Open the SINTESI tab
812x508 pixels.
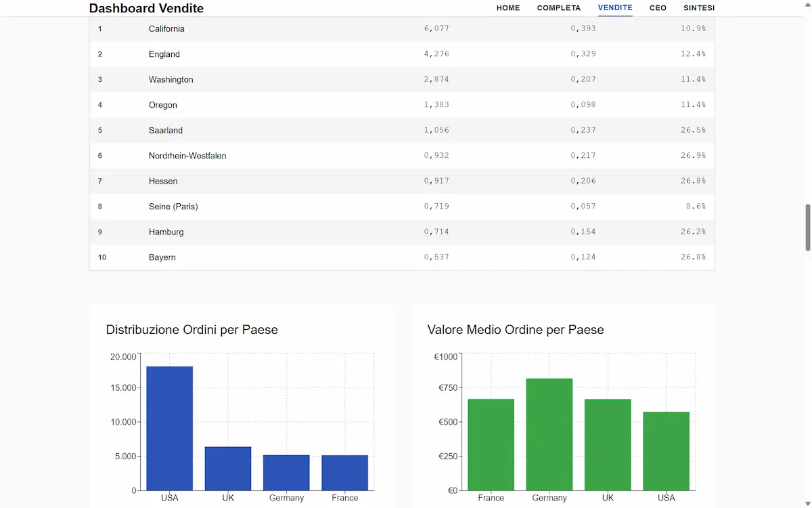point(699,8)
